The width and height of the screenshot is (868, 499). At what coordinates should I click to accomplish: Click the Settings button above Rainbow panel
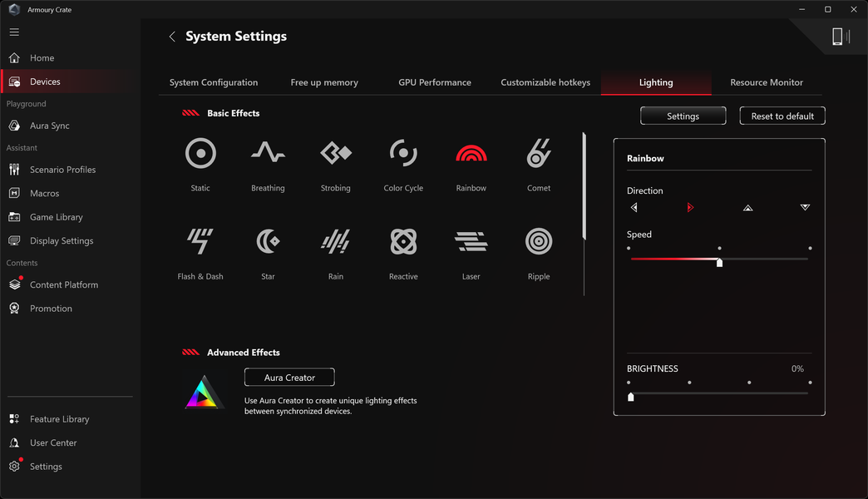683,116
